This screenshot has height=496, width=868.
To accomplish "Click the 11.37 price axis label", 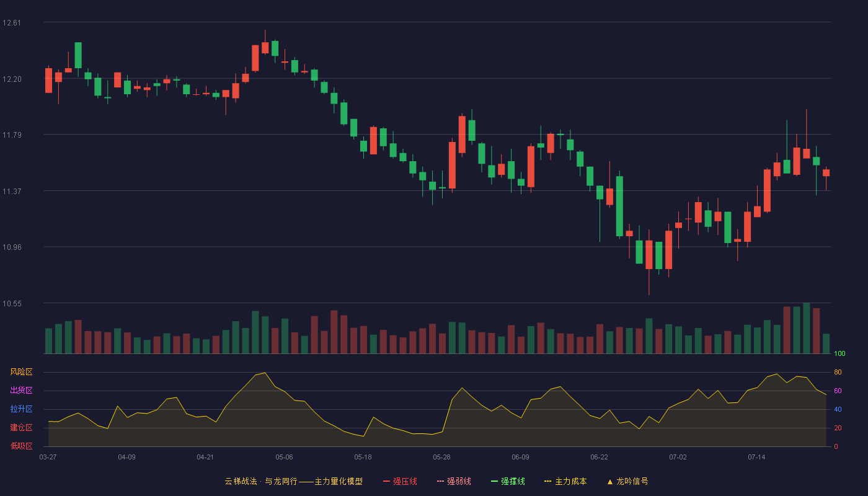I will [x=11, y=192].
